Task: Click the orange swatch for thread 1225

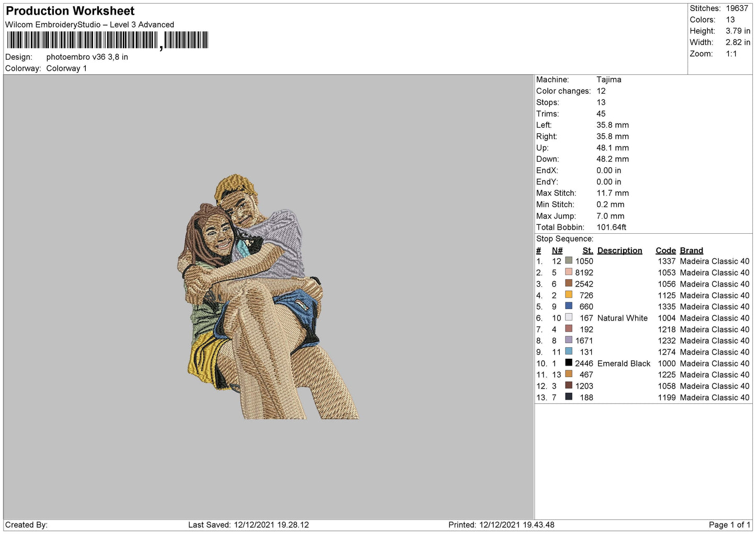Action: click(x=569, y=374)
